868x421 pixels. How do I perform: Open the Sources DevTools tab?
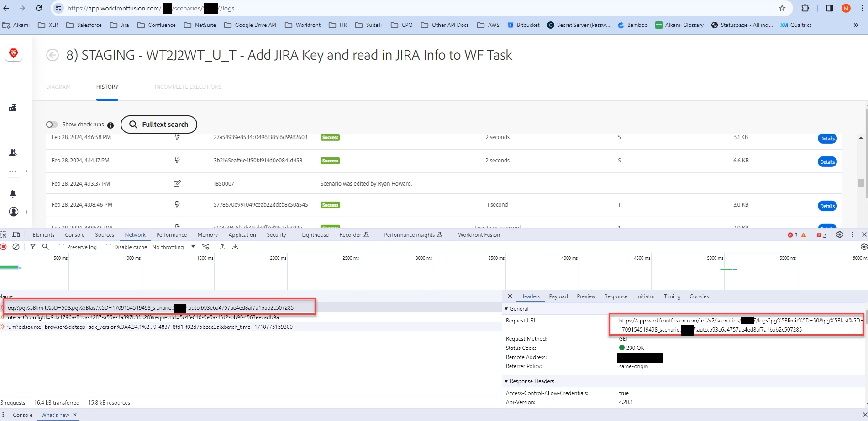tap(105, 235)
